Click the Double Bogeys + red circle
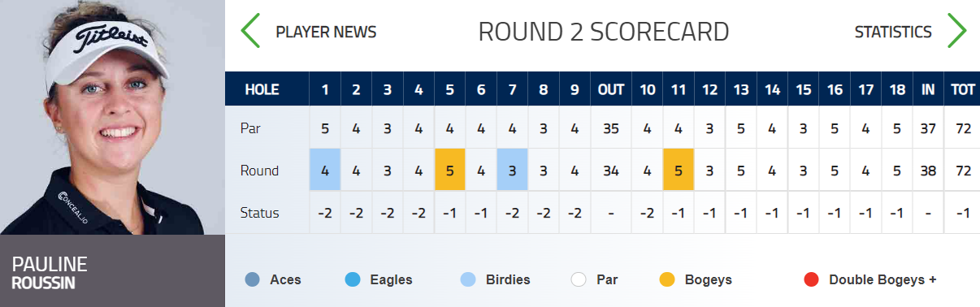This screenshot has width=980, height=307. click(x=811, y=280)
